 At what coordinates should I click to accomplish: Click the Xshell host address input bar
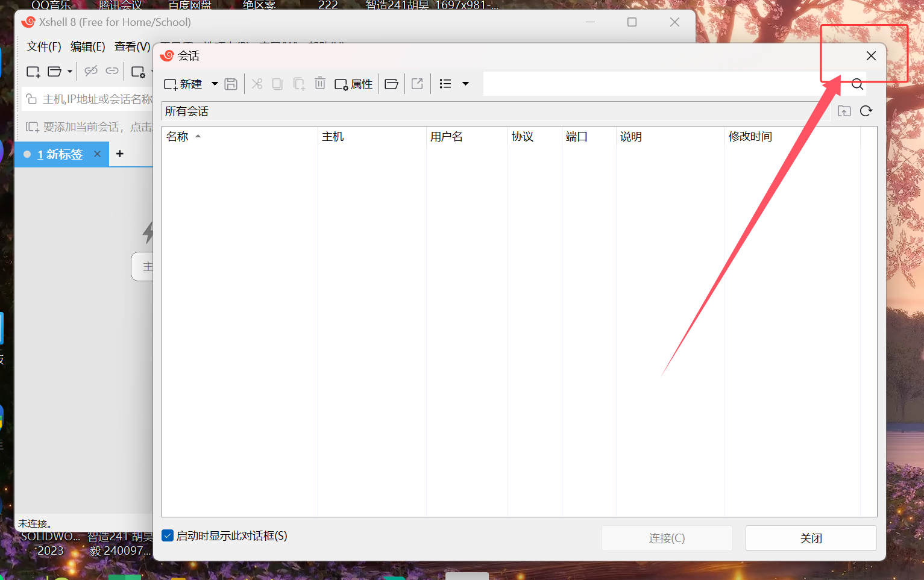point(88,99)
